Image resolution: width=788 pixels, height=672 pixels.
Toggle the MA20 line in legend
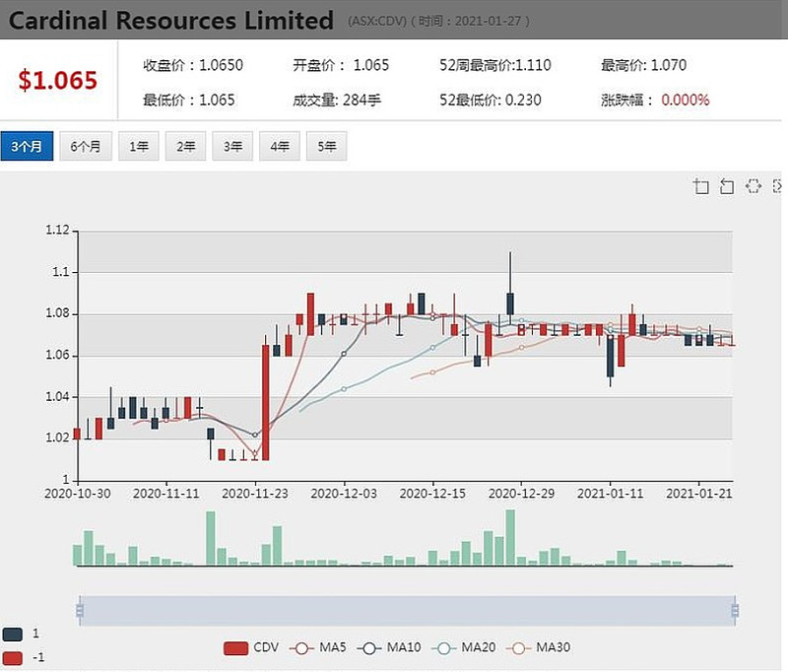(x=463, y=648)
